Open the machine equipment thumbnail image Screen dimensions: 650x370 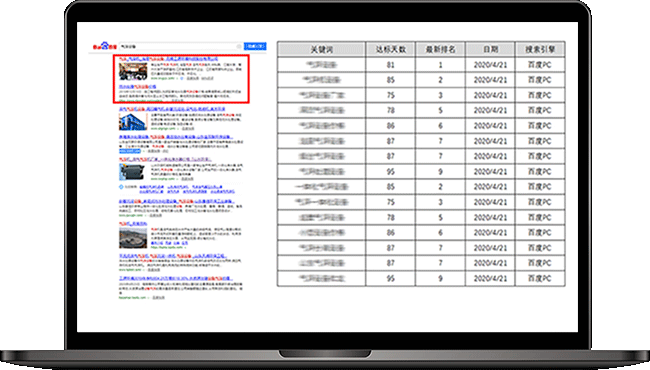(133, 172)
